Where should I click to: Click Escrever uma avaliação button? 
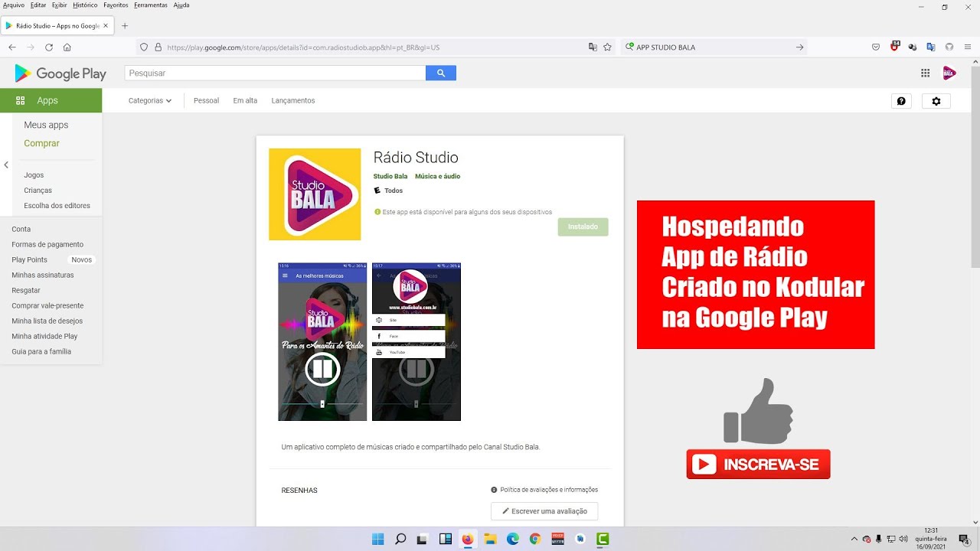[x=544, y=511]
